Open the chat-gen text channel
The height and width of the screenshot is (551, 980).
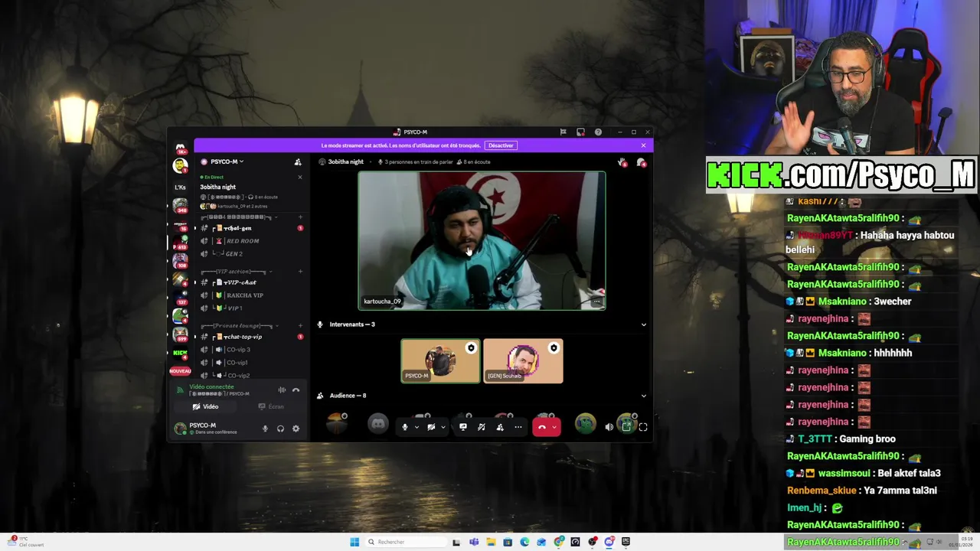point(253,228)
